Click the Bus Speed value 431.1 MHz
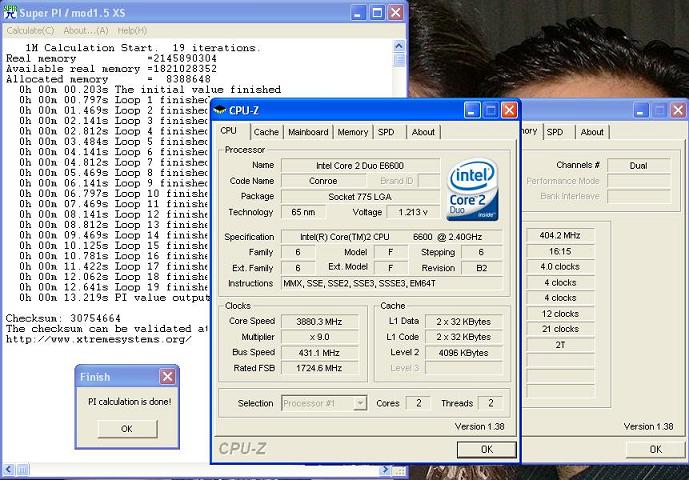689x480 pixels. [x=319, y=353]
